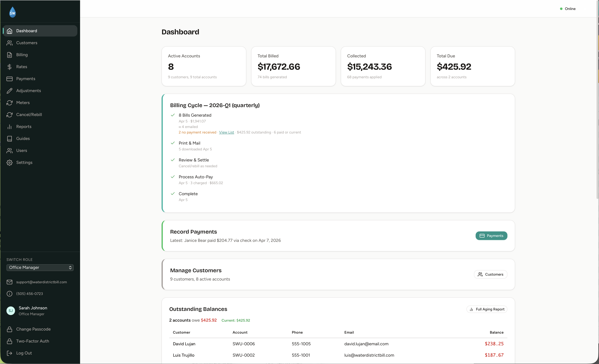Click the Dashboard home icon
599x364 pixels.
tap(10, 31)
